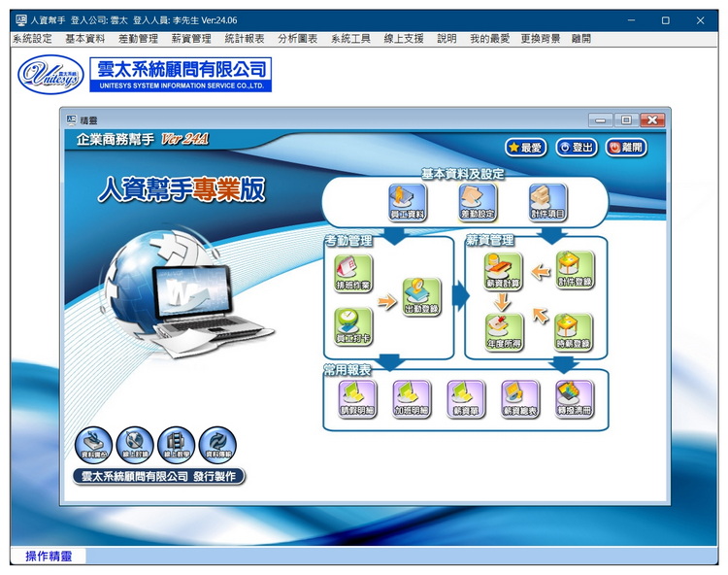Select the 年度所得 annual income icon

tap(504, 331)
